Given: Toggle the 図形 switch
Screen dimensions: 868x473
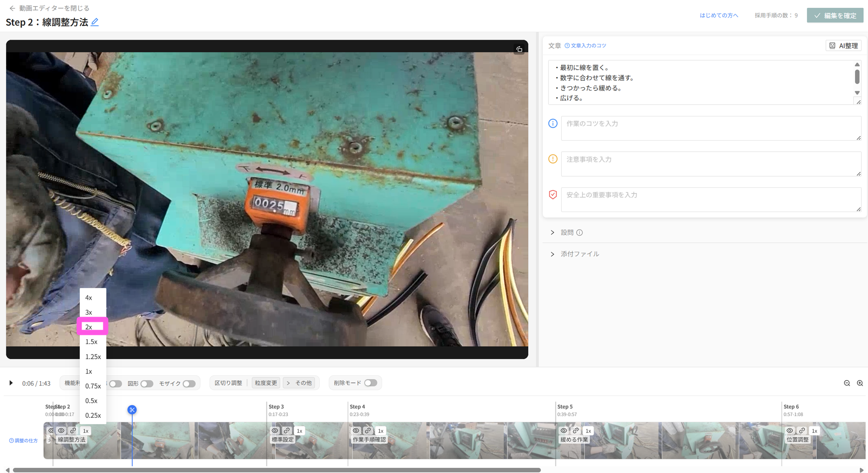Looking at the screenshot, I should tap(147, 384).
